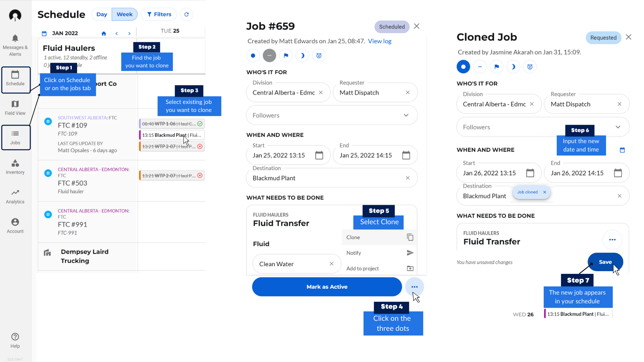Expand the Followers dropdown in Cloned Job
Image resolution: width=644 pixels, height=362 pixels.
(618, 127)
